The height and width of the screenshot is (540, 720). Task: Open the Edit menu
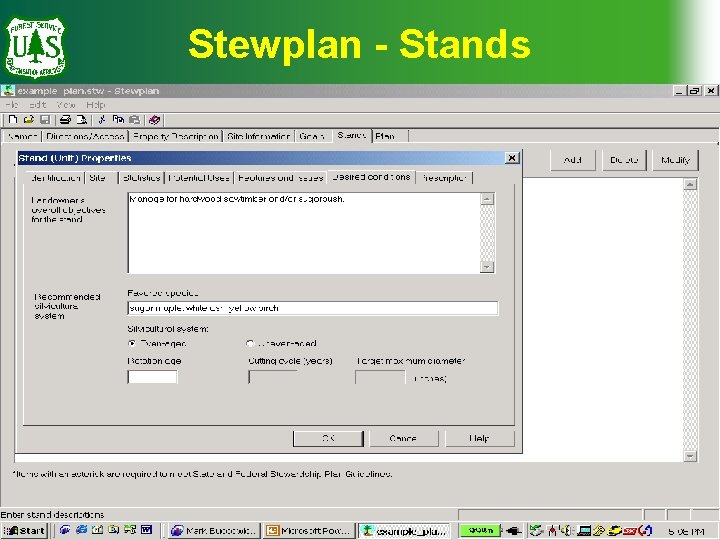click(x=38, y=105)
